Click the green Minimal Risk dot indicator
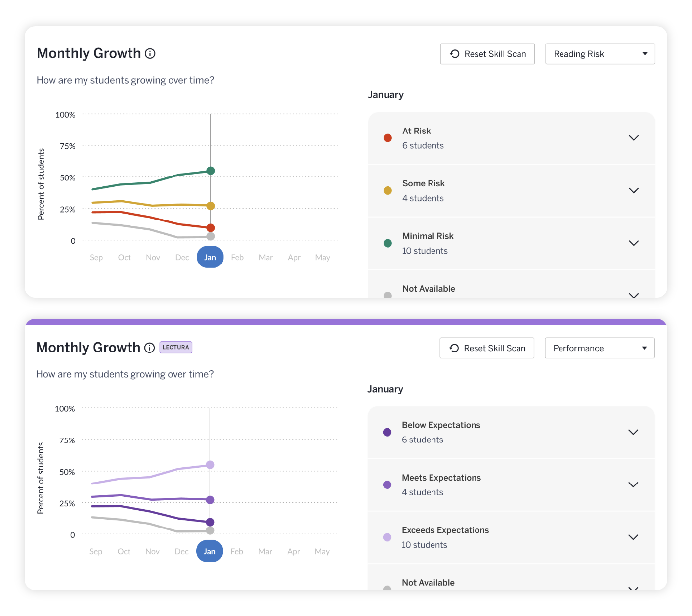 (x=388, y=243)
